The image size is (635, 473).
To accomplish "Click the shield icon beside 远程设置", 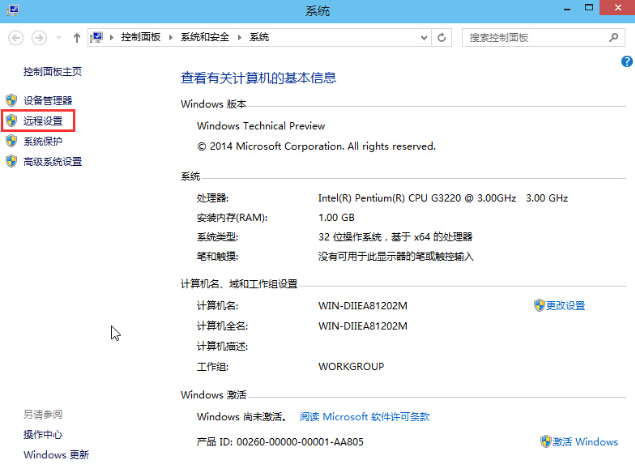I will tap(12, 121).
